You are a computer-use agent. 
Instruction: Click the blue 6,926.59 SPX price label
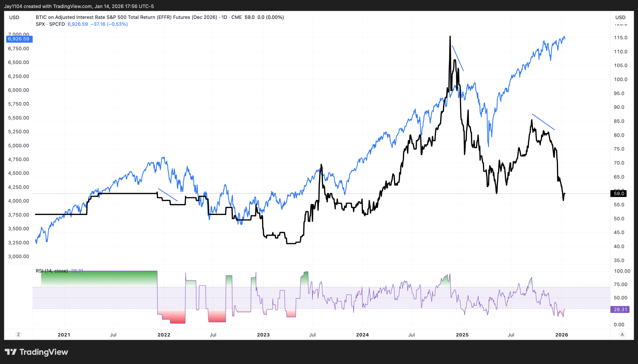tap(19, 39)
